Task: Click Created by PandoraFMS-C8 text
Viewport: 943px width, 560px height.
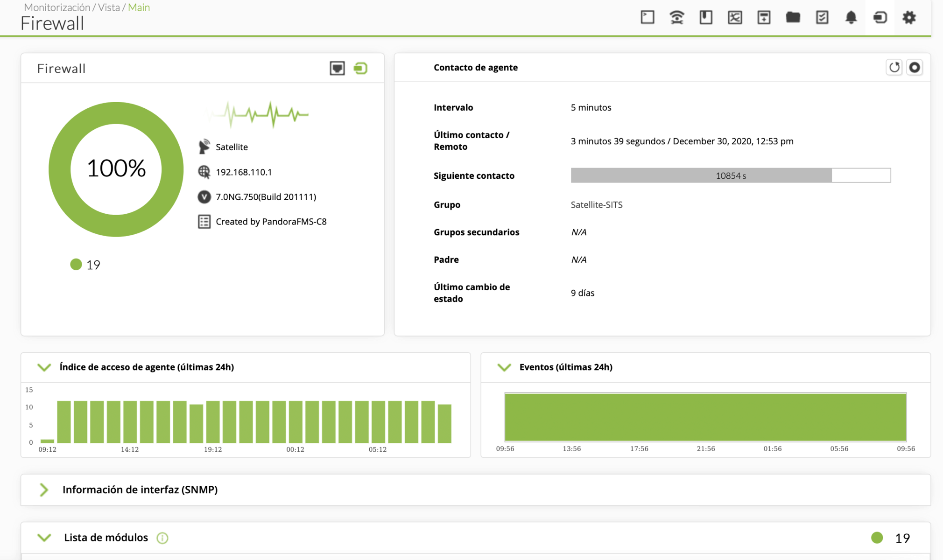Action: pos(271,222)
